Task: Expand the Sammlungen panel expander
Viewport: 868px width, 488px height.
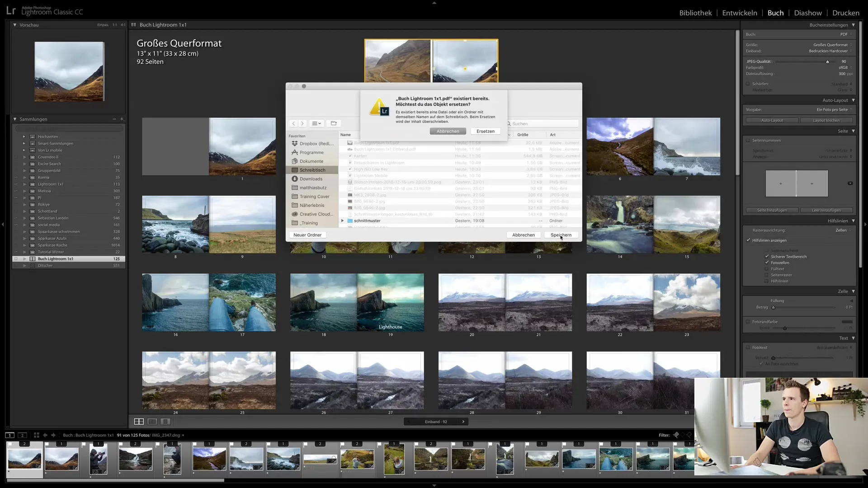Action: point(15,119)
